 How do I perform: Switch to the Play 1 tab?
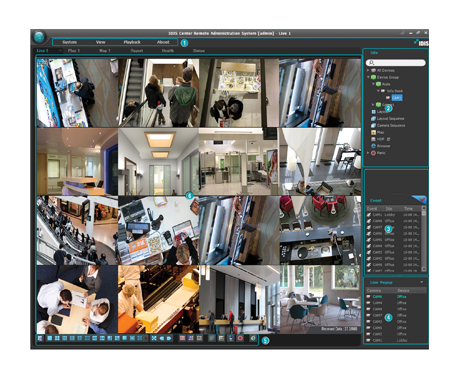(x=74, y=51)
